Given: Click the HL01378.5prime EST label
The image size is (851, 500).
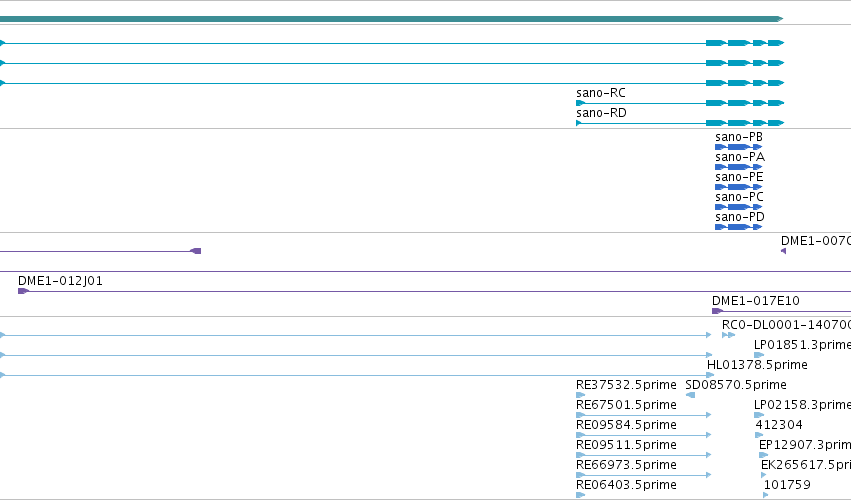Looking at the screenshot, I should [x=757, y=365].
